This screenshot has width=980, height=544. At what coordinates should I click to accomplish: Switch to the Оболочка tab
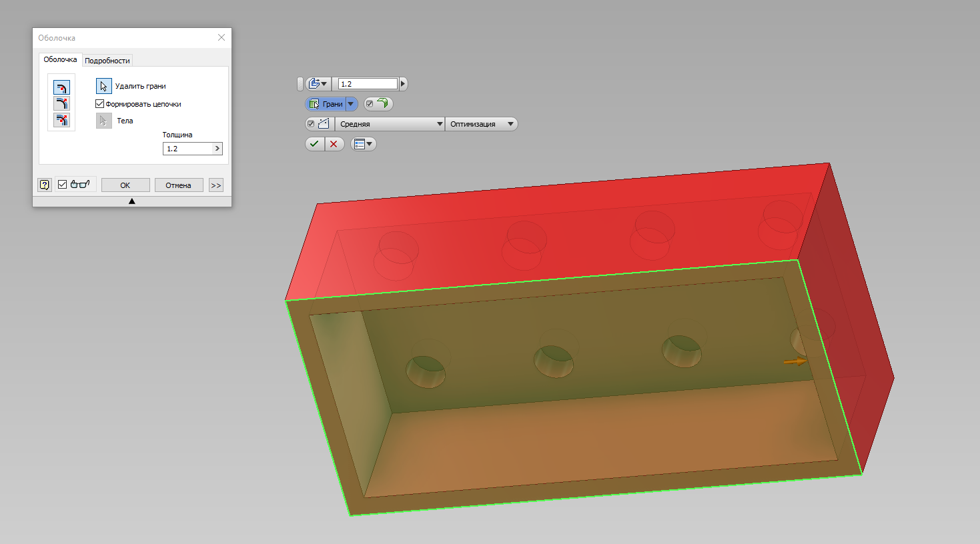coord(60,60)
